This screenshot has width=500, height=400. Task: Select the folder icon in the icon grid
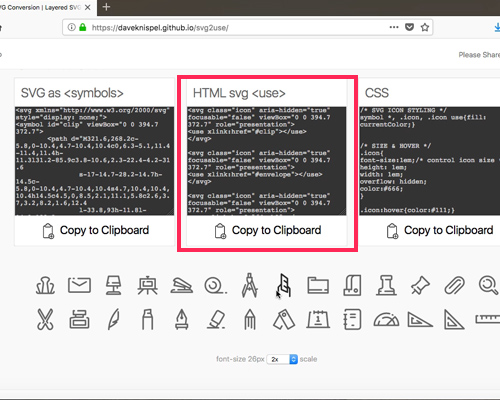pyautogui.click(x=318, y=286)
